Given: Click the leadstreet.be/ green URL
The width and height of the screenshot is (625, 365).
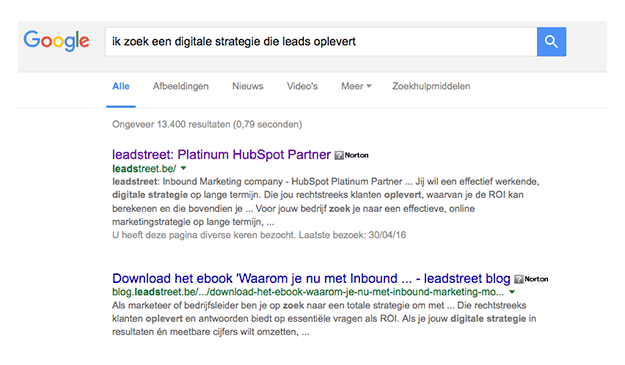Looking at the screenshot, I should pyautogui.click(x=144, y=169).
